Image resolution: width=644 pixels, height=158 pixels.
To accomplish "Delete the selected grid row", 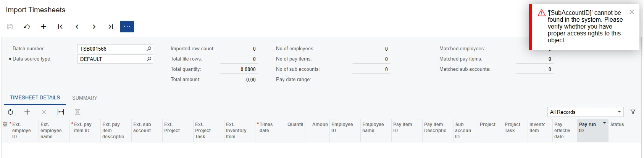I will (44, 112).
